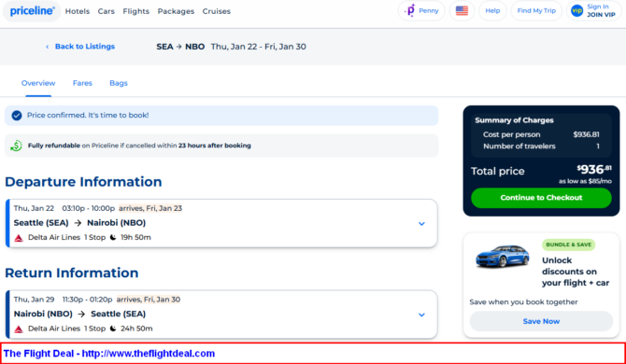The height and width of the screenshot is (364, 626).
Task: Open the Help button
Action: 492,11
